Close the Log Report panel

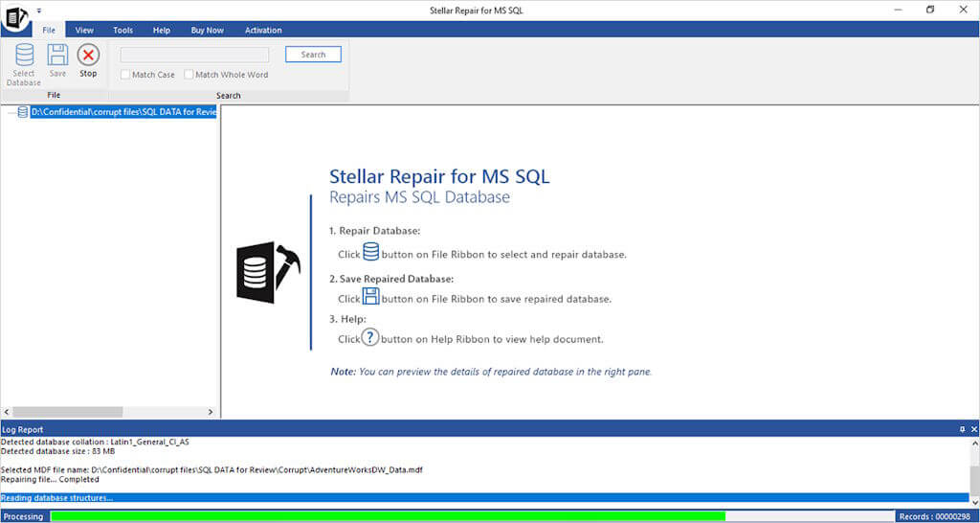973,430
